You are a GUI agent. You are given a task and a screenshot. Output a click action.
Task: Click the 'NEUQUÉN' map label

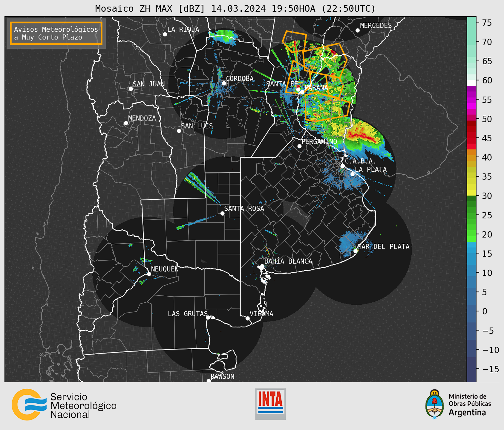165,269
